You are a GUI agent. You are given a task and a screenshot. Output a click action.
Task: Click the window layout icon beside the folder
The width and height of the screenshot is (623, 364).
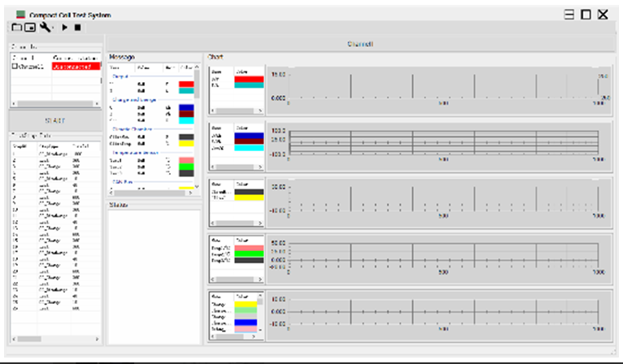pos(30,28)
